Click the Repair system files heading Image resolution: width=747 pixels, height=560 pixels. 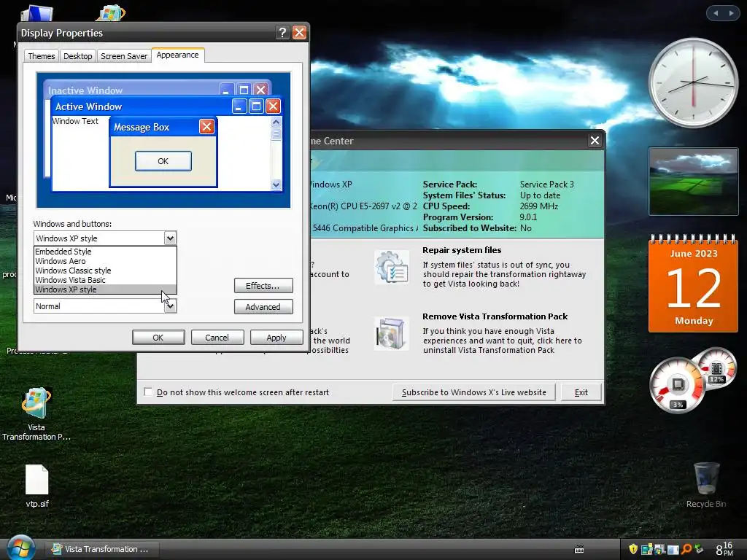click(462, 250)
